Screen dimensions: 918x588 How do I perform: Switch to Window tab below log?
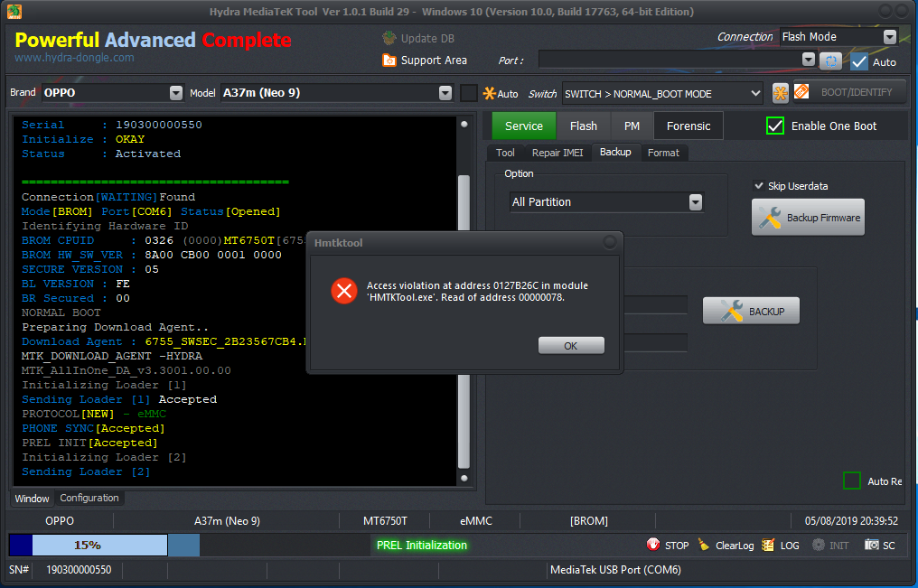point(32,499)
